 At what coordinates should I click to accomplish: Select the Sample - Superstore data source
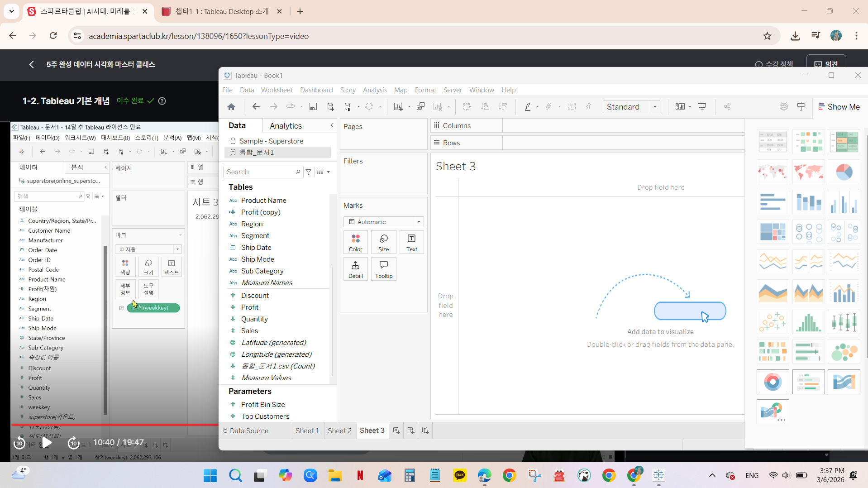271,141
